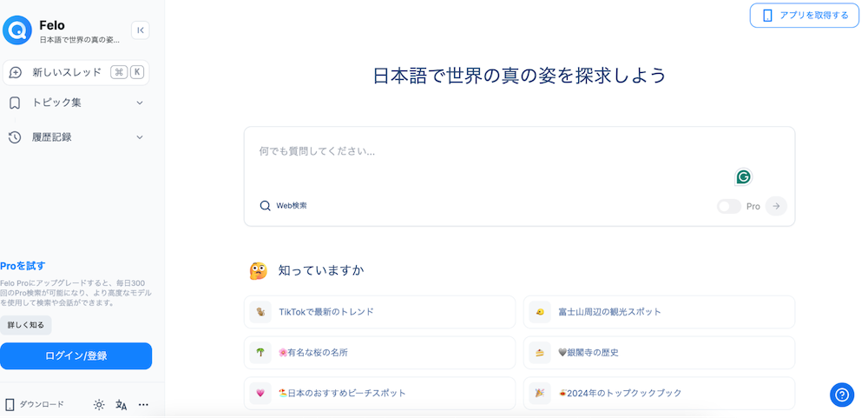
Task: Expand the トピック集 section
Action: pyautogui.click(x=76, y=103)
